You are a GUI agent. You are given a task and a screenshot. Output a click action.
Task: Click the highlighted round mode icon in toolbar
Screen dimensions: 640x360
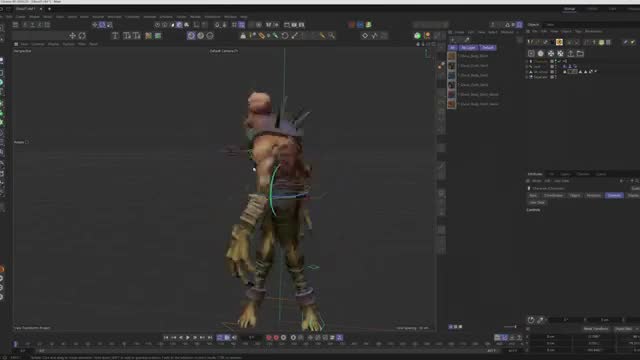[191, 36]
